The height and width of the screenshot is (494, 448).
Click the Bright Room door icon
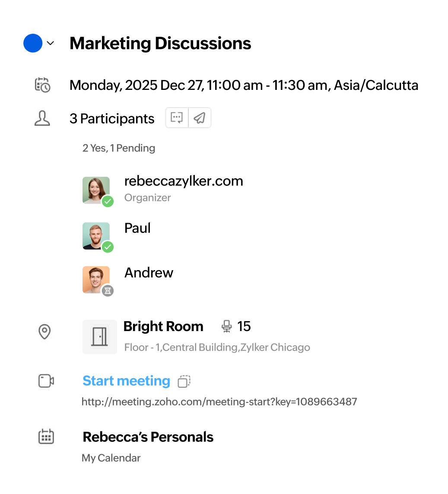click(100, 337)
